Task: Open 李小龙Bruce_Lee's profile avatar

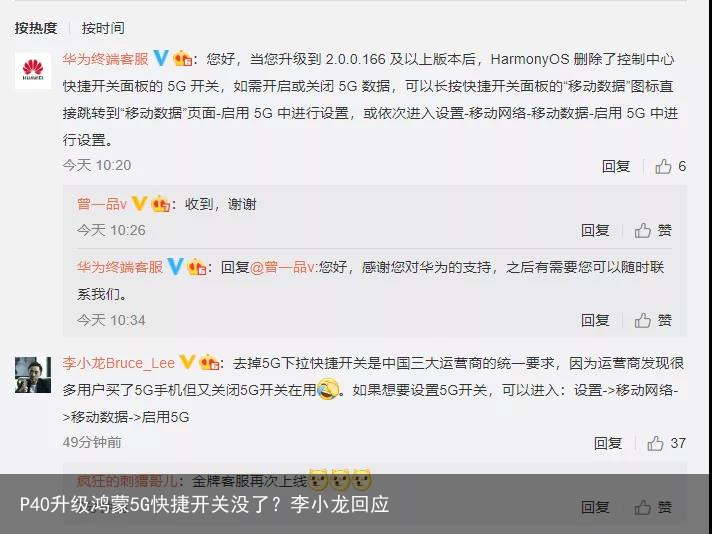Action: pos(33,375)
